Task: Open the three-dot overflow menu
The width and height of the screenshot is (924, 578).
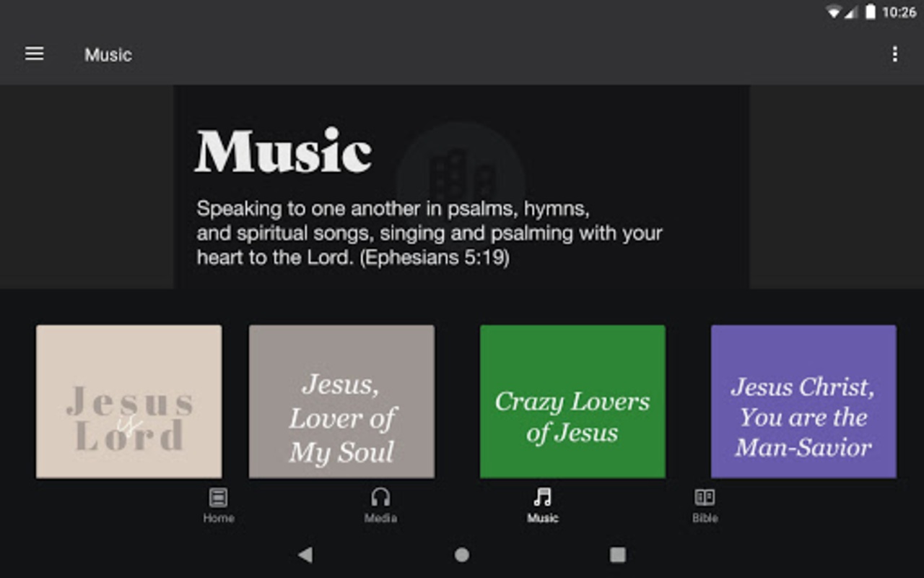Action: (894, 54)
